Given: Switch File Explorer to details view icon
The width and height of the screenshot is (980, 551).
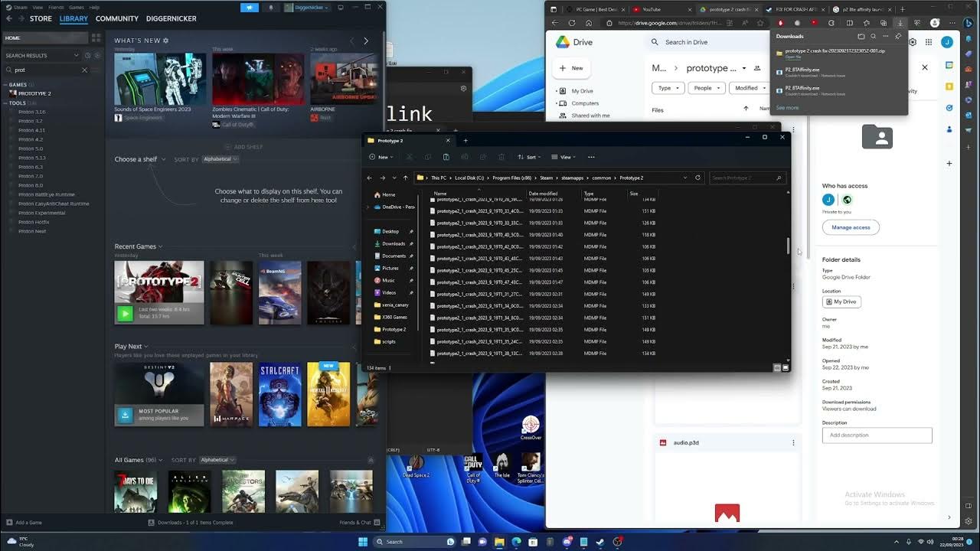Looking at the screenshot, I should pos(777,368).
